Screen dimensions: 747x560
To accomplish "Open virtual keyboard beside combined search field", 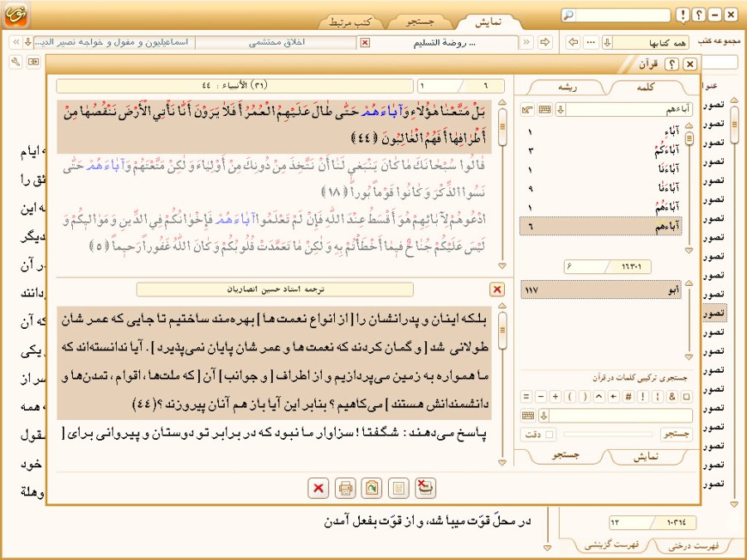I will 528,416.
